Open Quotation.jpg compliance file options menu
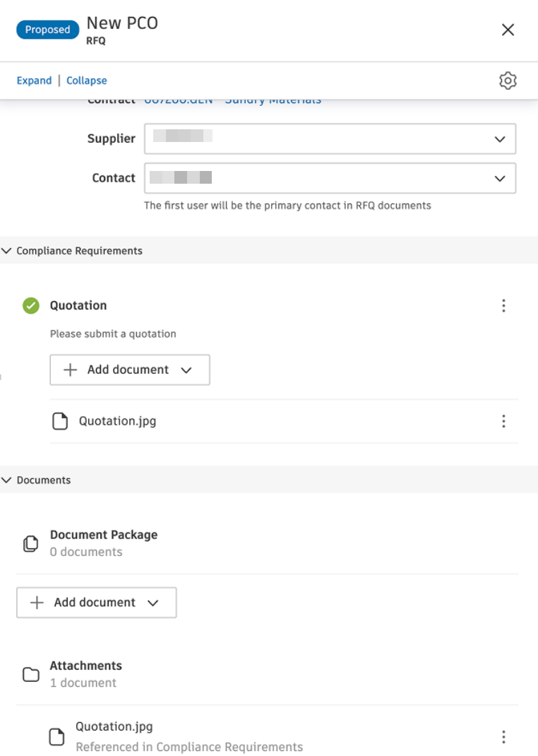The width and height of the screenshot is (538, 756). pyautogui.click(x=503, y=421)
